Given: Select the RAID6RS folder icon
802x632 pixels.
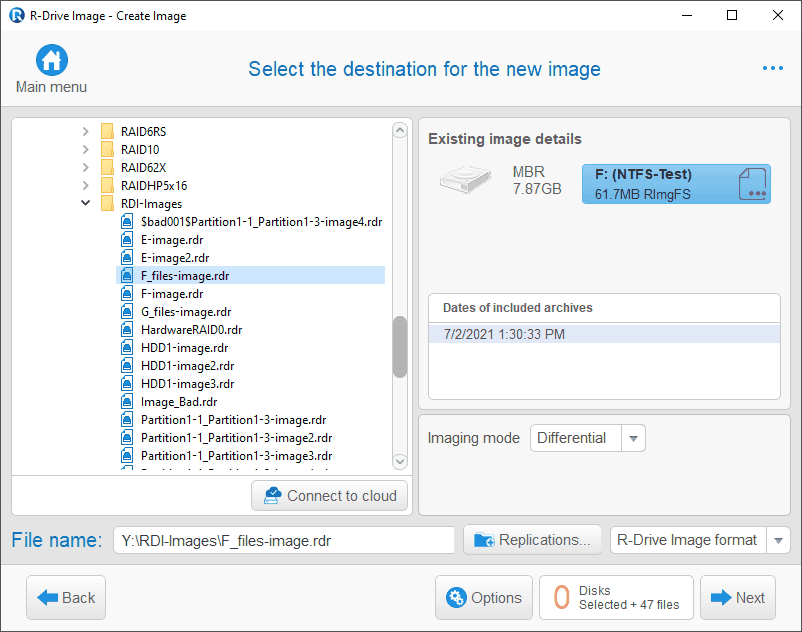Looking at the screenshot, I should [107, 131].
